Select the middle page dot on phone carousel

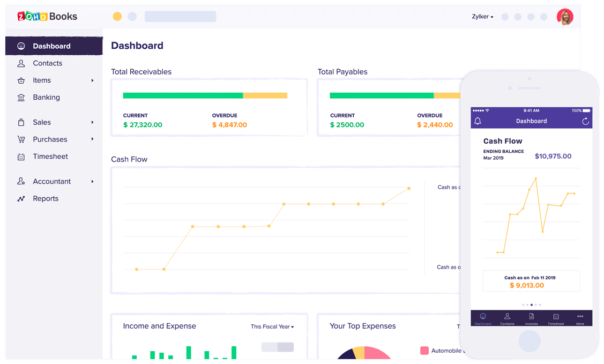tap(531, 304)
